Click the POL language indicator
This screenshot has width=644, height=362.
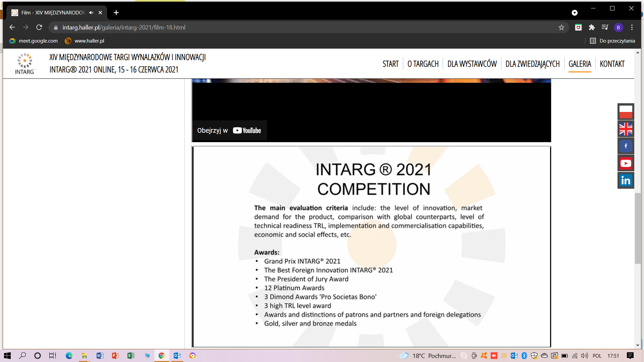tap(597, 356)
